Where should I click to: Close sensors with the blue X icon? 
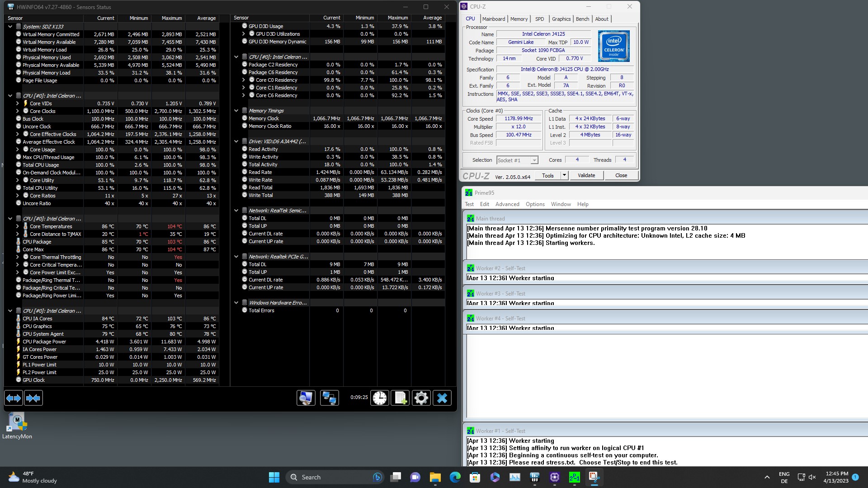tap(442, 398)
